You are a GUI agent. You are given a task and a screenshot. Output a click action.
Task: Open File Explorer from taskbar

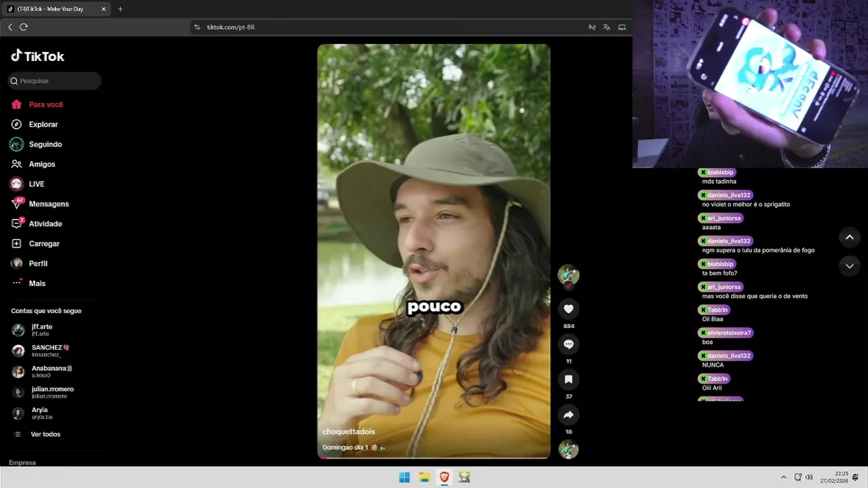point(425,477)
